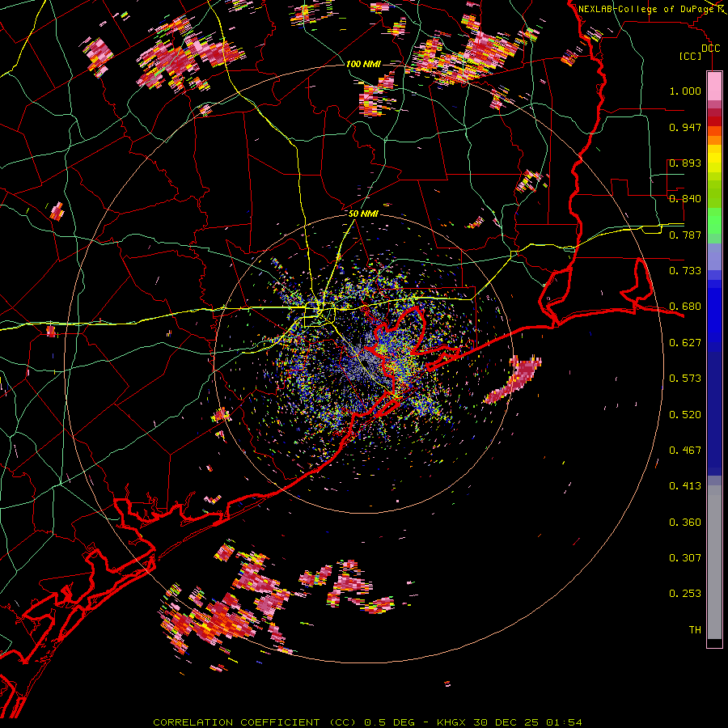The height and width of the screenshot is (728, 728).
Task: Click the 1.000 value on the color scale
Action: point(685,91)
